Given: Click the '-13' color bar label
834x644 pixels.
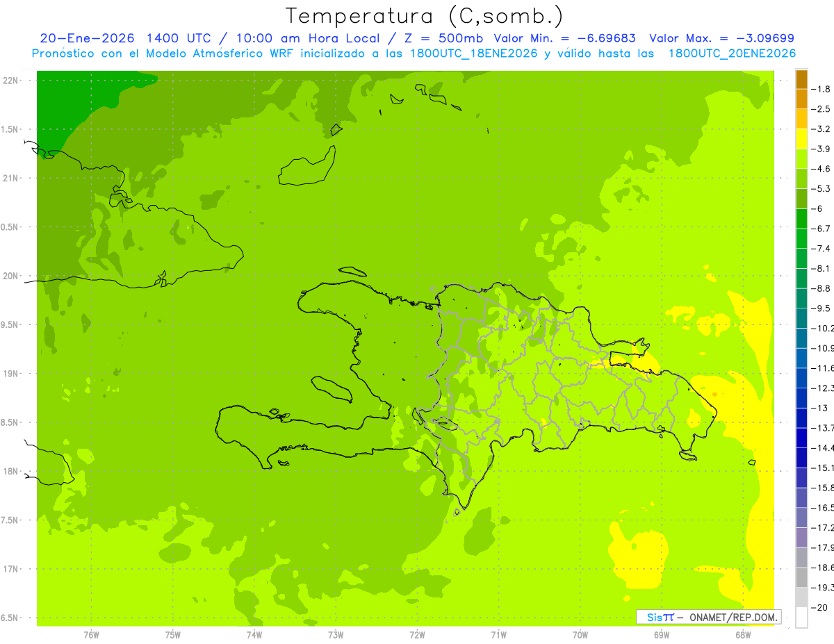Looking at the screenshot, I should (x=820, y=408).
